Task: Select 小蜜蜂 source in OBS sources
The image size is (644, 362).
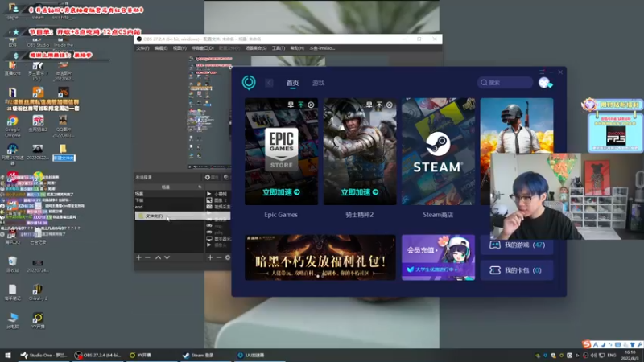Action: [x=217, y=194]
